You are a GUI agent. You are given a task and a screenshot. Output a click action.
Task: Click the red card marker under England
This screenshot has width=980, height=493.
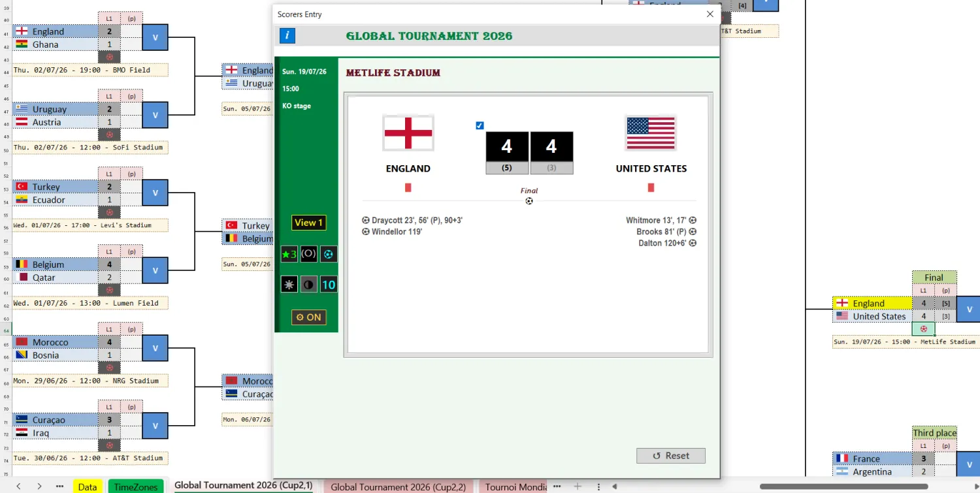[x=408, y=187]
